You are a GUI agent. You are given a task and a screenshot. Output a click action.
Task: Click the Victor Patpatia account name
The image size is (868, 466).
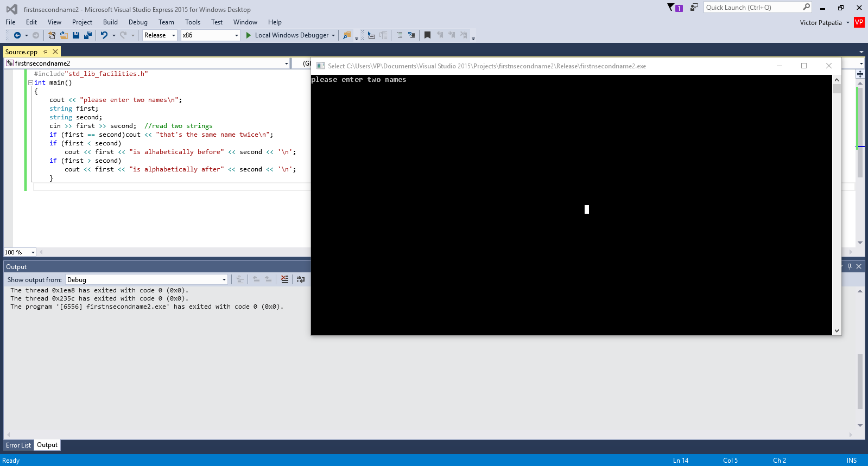(820, 23)
